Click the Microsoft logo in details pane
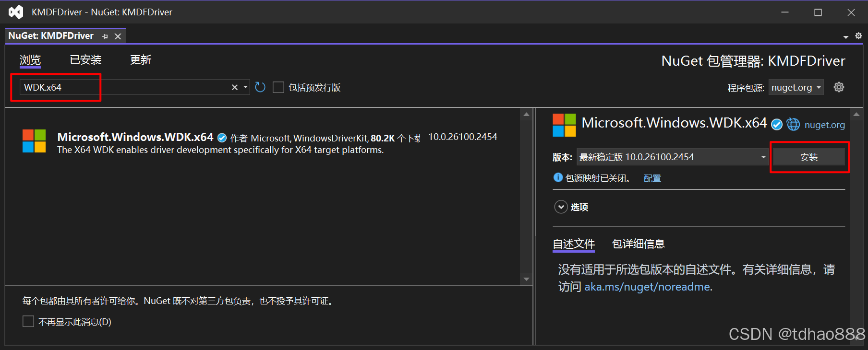The image size is (868, 350). point(564,125)
